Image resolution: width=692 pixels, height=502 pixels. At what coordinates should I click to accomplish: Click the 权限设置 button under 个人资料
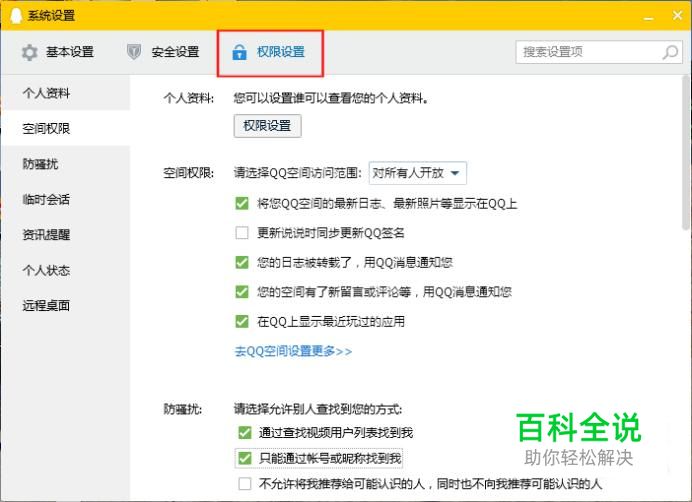tap(267, 126)
